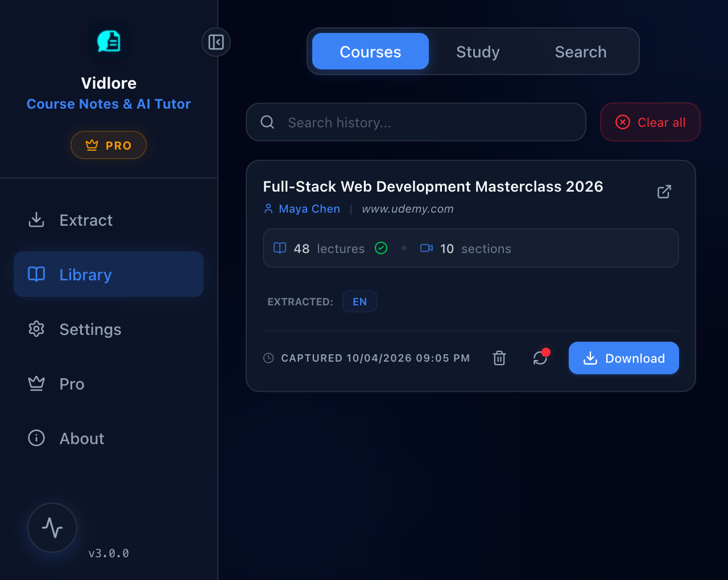Screen dimensions: 728x580
Task: Click Course Notes & AI Tutor subtitle
Action: [109, 104]
